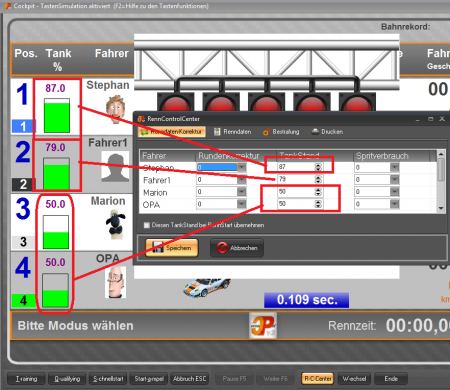The height and width of the screenshot is (390, 450).
Task: Switch to the Bestrafung tab
Action: 281,132
